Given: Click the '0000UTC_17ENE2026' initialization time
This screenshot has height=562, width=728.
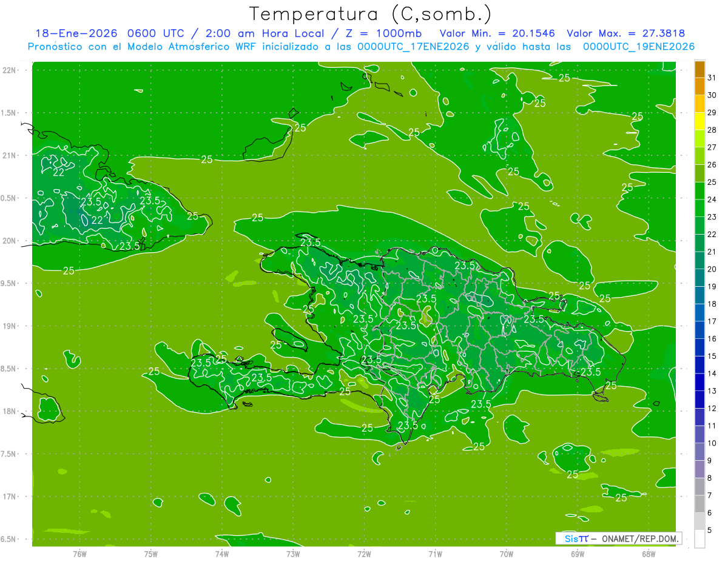Looking at the screenshot, I should pos(413,47).
